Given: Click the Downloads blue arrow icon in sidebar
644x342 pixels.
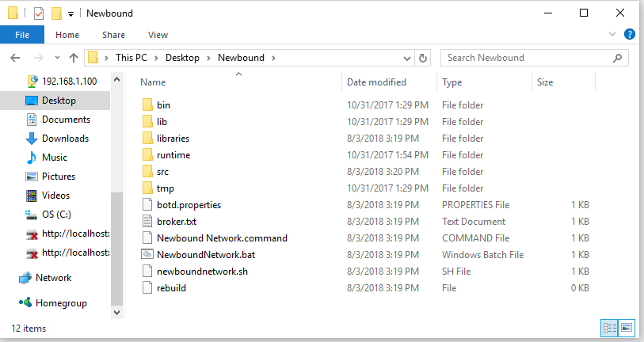Looking at the screenshot, I should pos(32,139).
